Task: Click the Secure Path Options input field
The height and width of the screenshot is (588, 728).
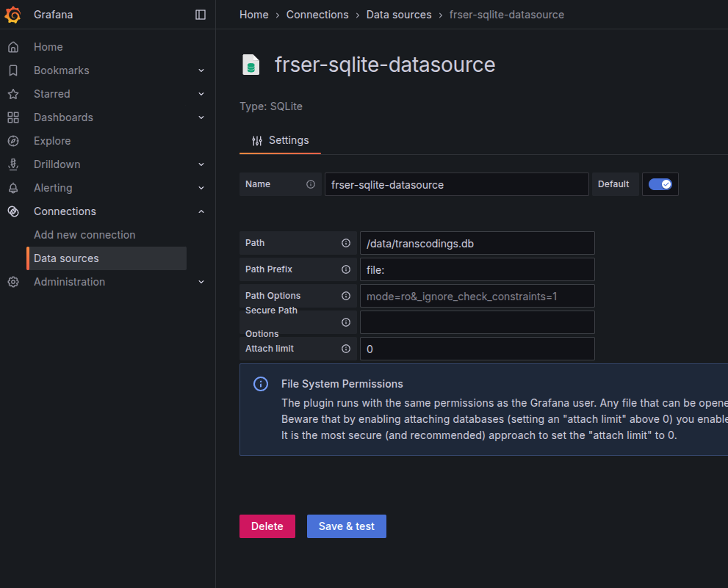Action: (x=477, y=322)
